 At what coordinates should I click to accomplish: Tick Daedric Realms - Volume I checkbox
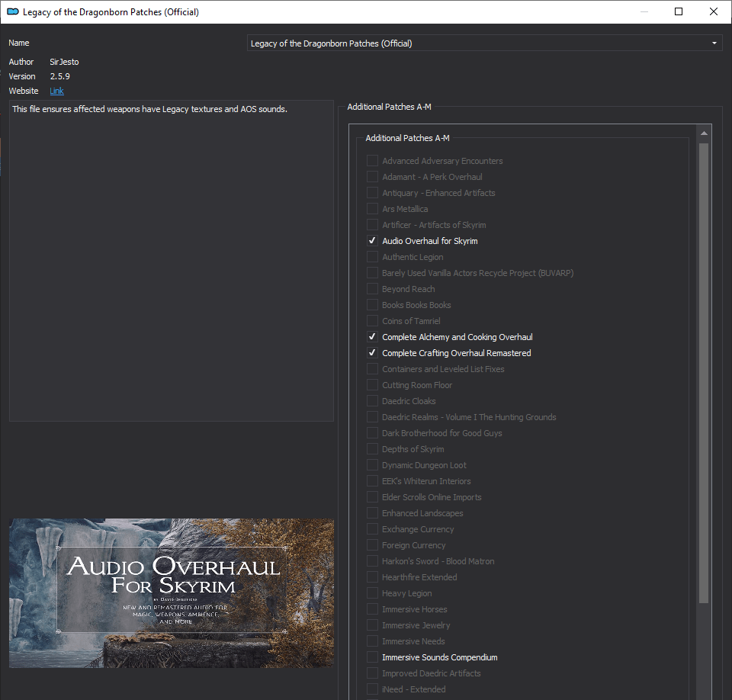click(372, 417)
